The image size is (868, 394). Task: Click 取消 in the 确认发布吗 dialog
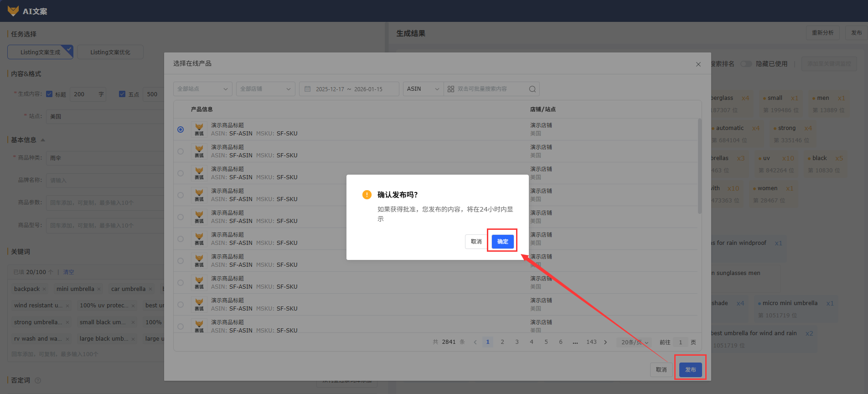coord(476,241)
